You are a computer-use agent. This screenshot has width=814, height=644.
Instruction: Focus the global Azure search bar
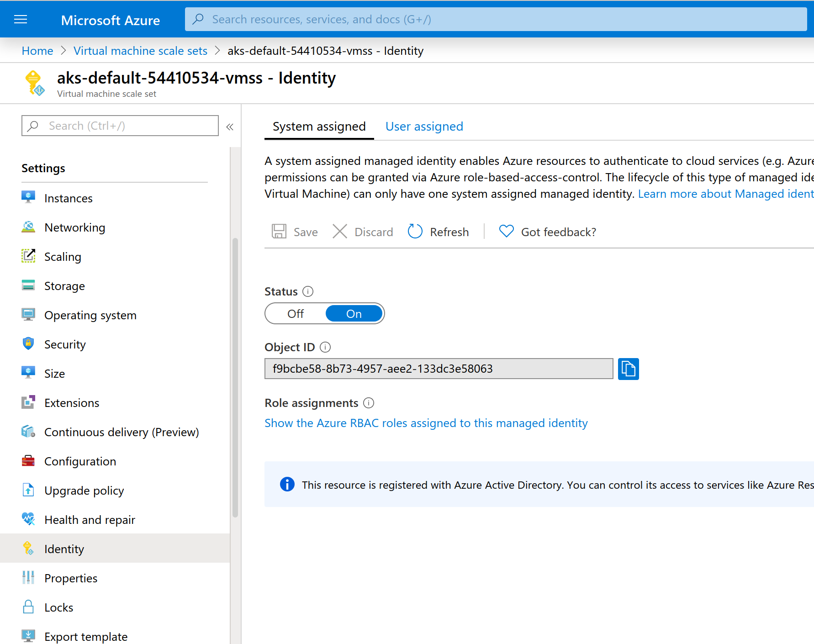(496, 19)
